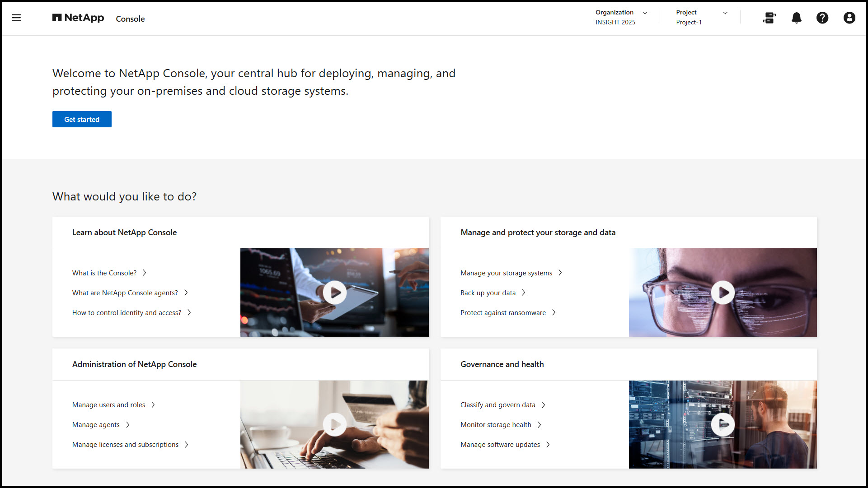Play the Administration of NetApp Console video
This screenshot has width=868, height=488.
click(334, 424)
